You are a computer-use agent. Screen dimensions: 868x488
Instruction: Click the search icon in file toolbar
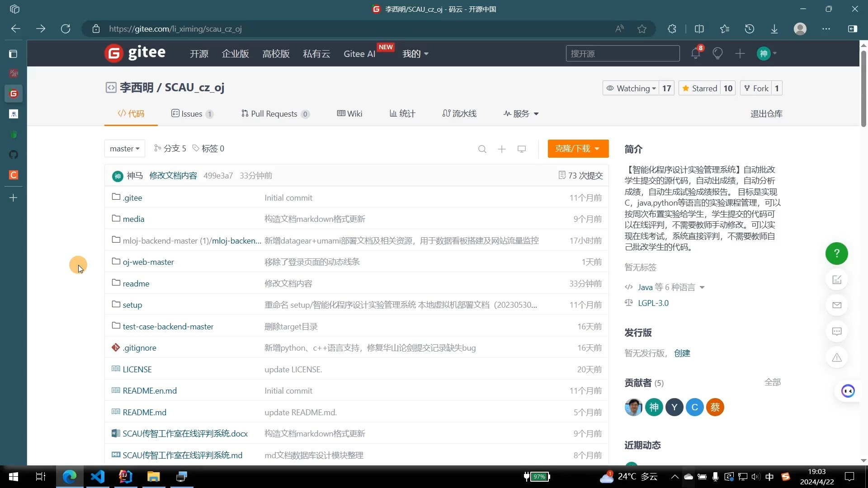click(482, 149)
